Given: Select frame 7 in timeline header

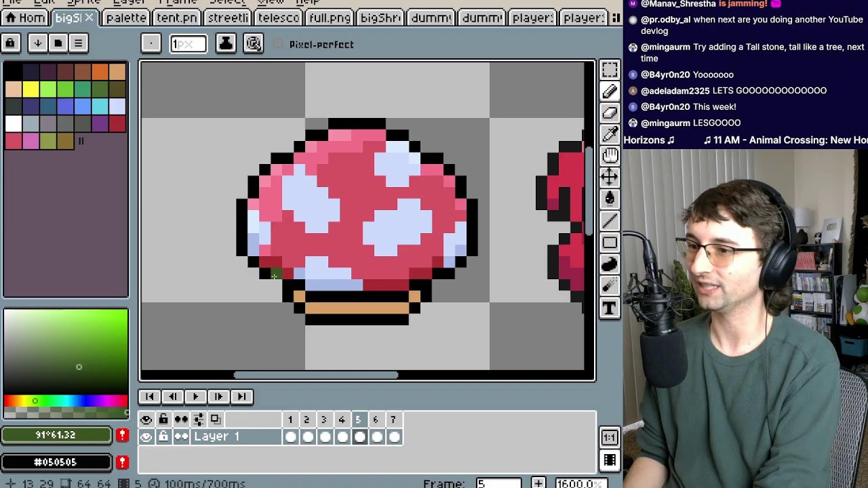Looking at the screenshot, I should pyautogui.click(x=393, y=420).
